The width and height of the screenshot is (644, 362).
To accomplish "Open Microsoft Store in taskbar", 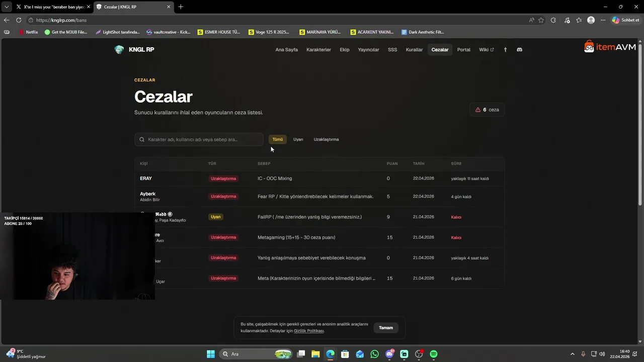I will tap(345, 354).
